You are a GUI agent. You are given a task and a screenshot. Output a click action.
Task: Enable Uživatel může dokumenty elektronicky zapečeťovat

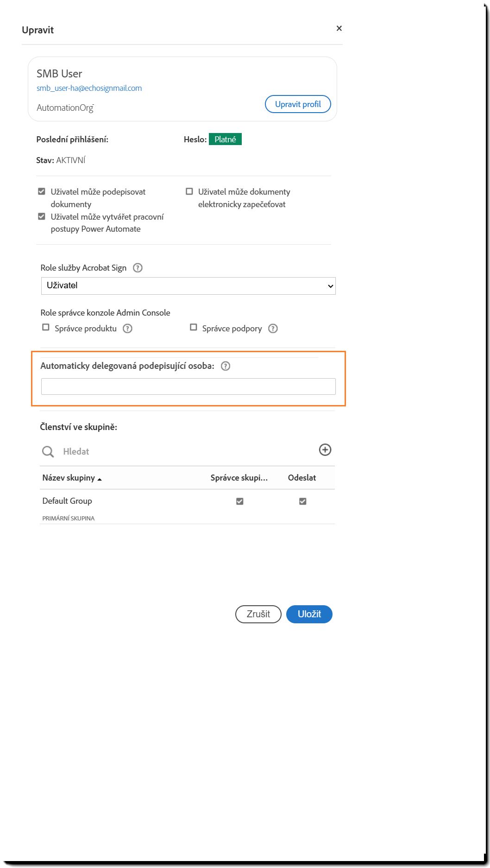coord(189,191)
